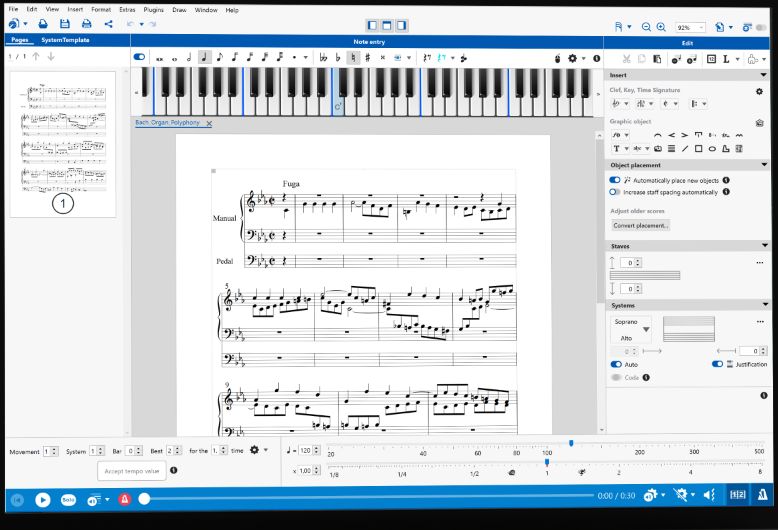This screenshot has height=530, width=778.
Task: Click the metronome icon at playback bar end
Action: pos(763,494)
